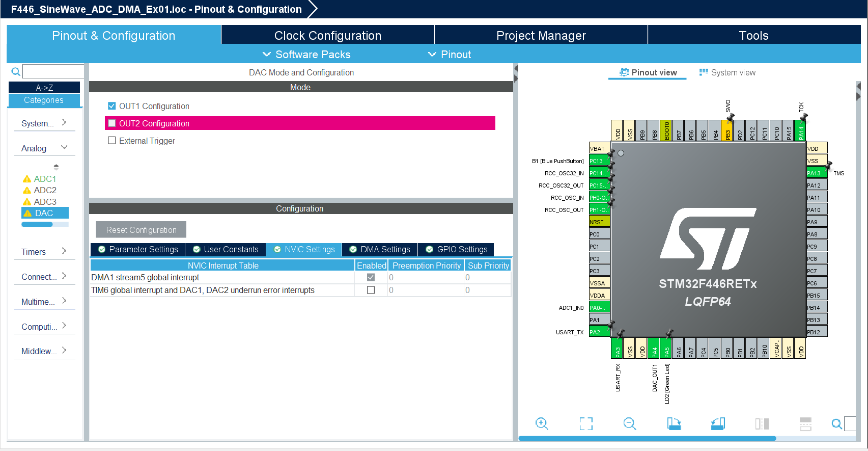The width and height of the screenshot is (868, 451).
Task: Switch to Clock Configuration tab
Action: (328, 35)
